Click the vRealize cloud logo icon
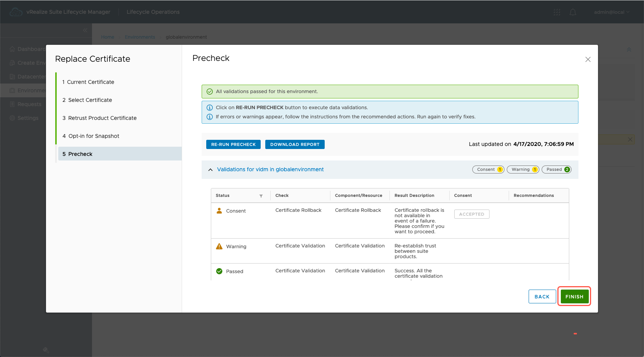 coord(16,12)
